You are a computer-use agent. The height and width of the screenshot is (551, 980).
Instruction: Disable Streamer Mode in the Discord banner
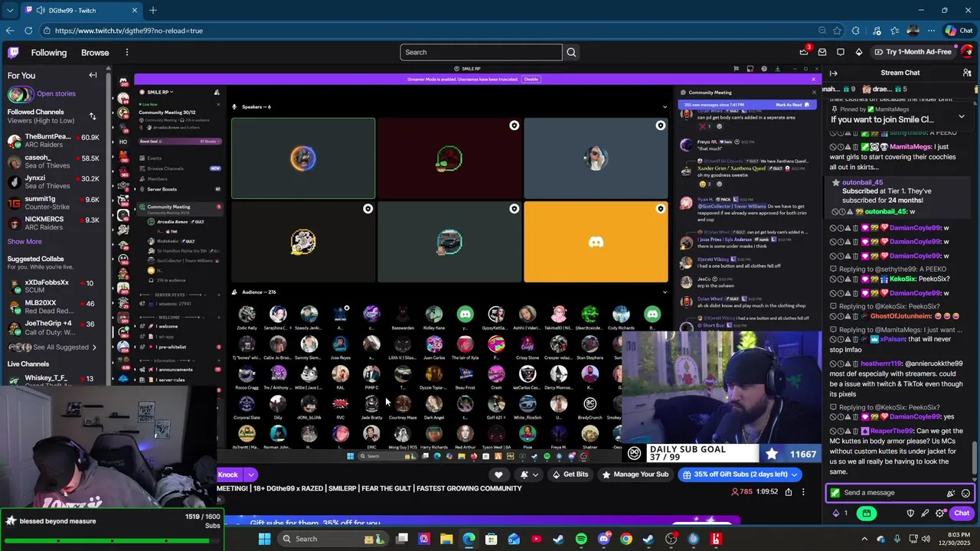coord(531,79)
